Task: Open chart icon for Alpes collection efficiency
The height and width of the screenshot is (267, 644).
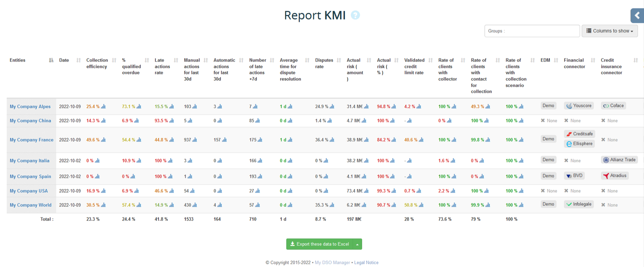Action: 103,107
